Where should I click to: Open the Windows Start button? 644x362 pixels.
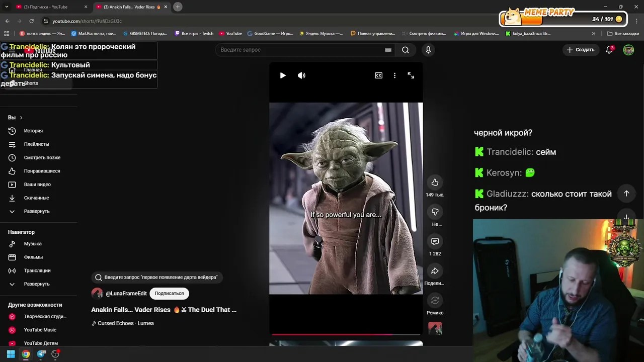(x=11, y=354)
